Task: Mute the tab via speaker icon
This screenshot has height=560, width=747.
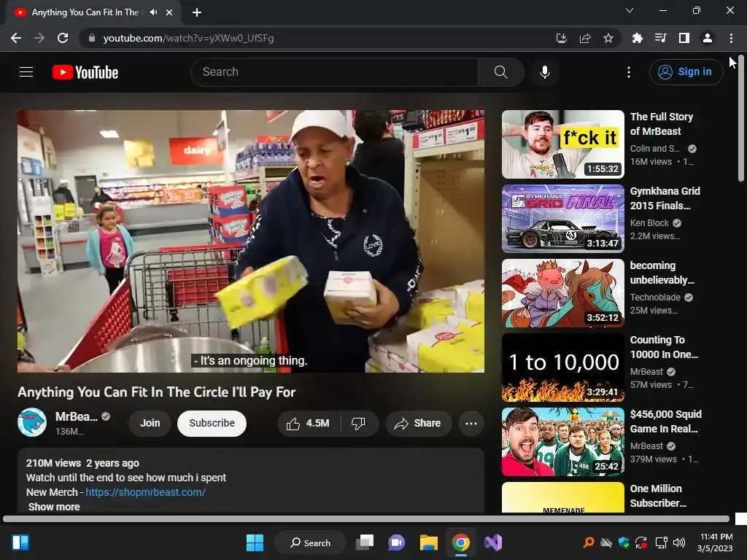Action: click(153, 12)
